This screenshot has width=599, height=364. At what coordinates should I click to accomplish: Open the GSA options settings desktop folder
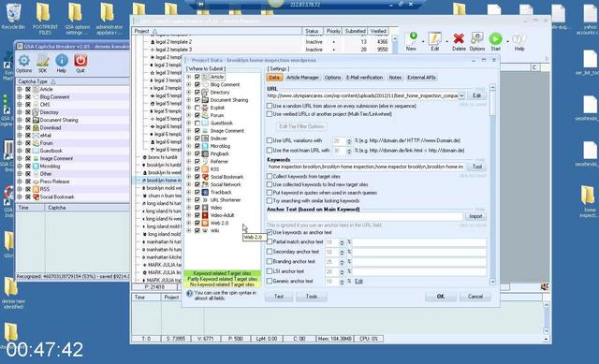(x=77, y=19)
